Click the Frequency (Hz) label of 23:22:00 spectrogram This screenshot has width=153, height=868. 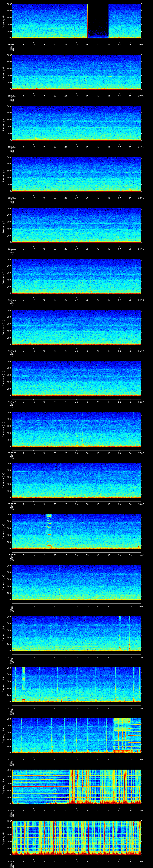(4, 225)
